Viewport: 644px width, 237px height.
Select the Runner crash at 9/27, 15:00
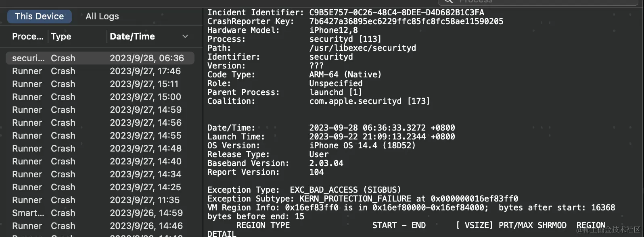100,97
